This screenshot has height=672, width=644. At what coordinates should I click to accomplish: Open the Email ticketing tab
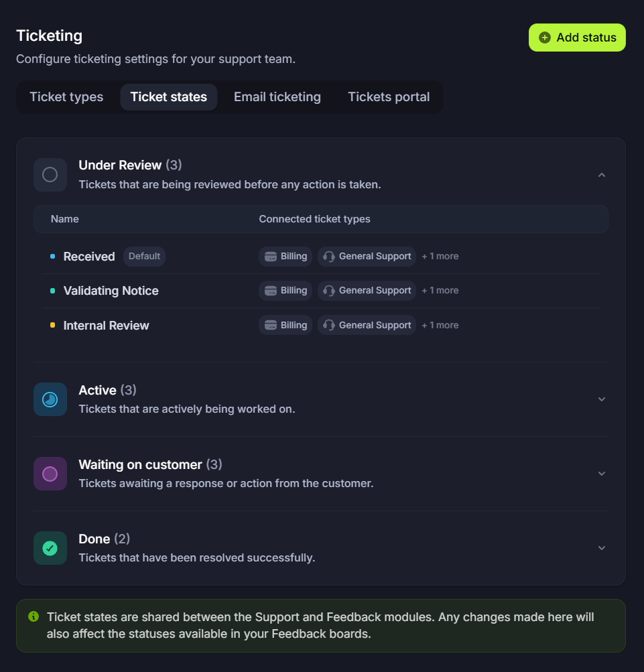point(277,97)
